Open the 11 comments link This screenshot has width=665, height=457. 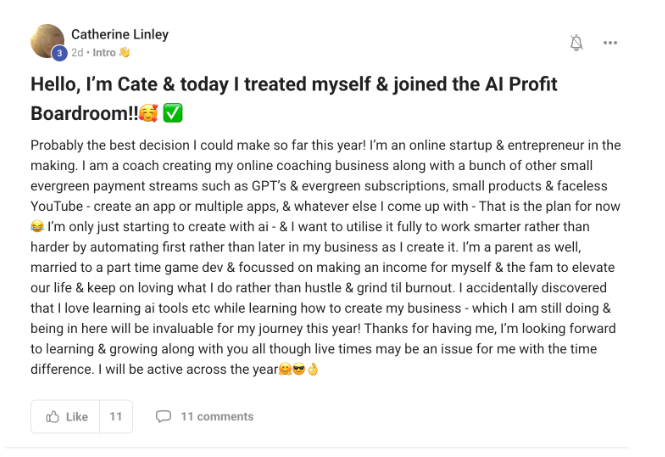[216, 417]
